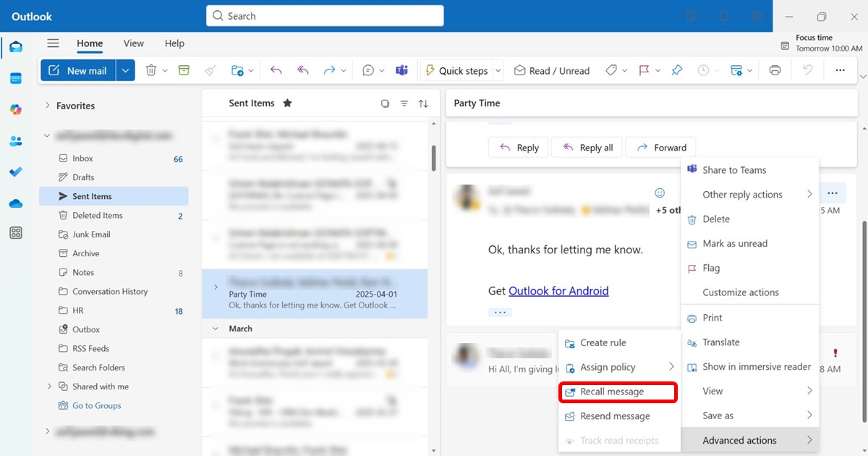Pin the message with the pin icon
Image resolution: width=868 pixels, height=456 pixels.
click(676, 69)
